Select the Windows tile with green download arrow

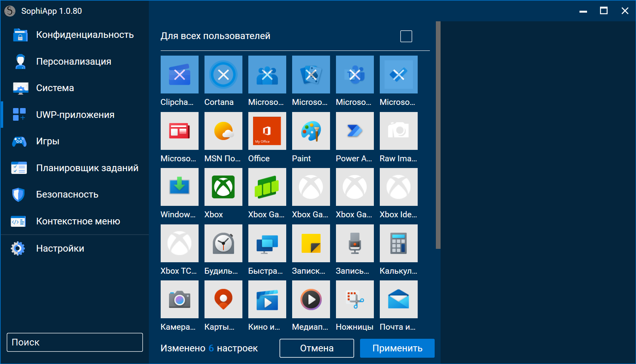(180, 187)
